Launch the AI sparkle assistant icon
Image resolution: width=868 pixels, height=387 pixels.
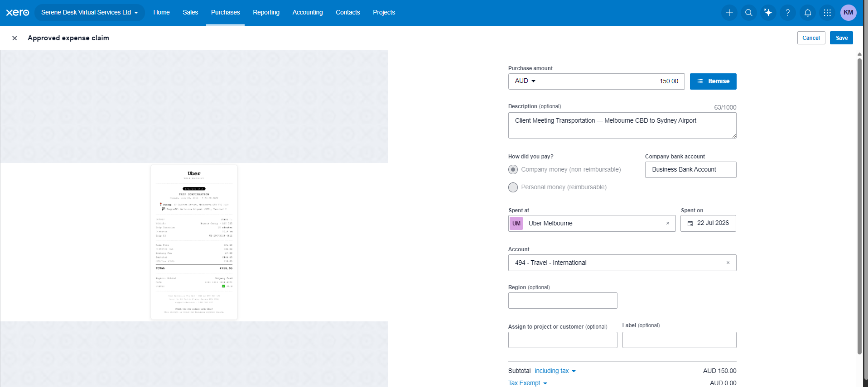pos(768,13)
